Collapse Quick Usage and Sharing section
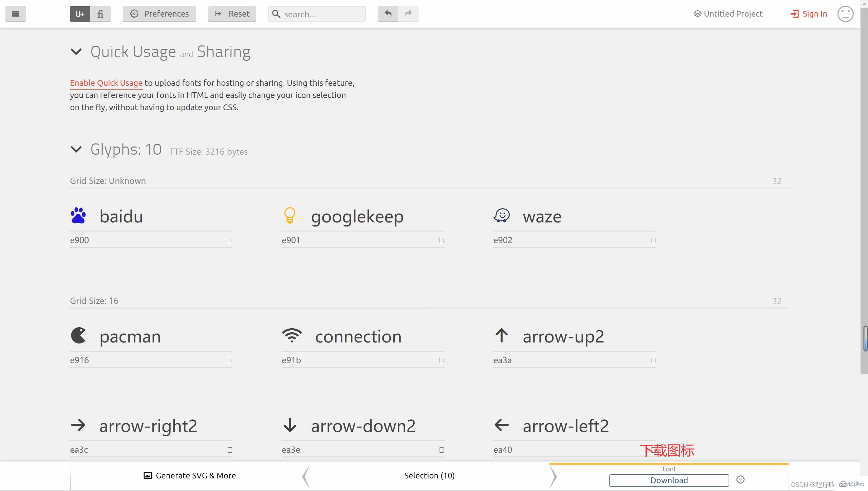Viewport: 868px width, 491px height. tap(76, 52)
